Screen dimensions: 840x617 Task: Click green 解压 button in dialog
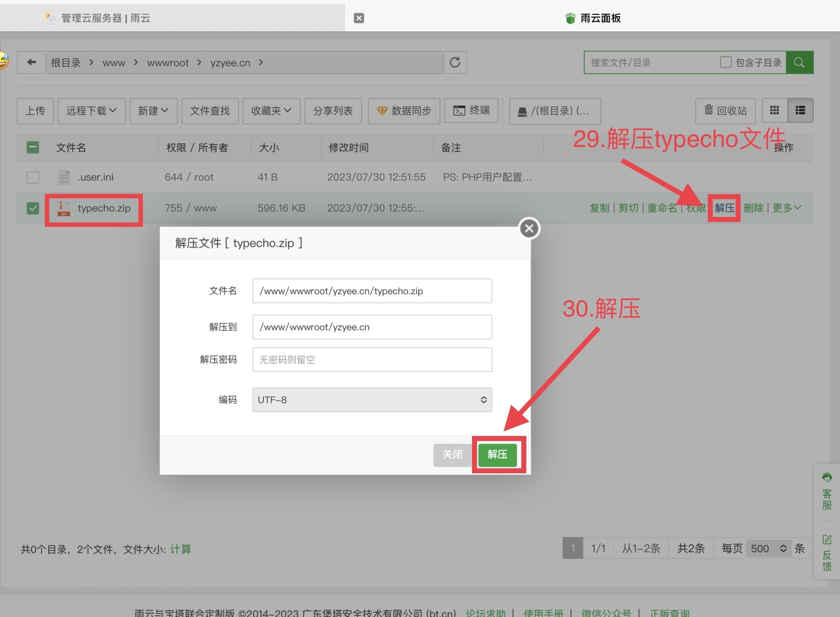(497, 455)
